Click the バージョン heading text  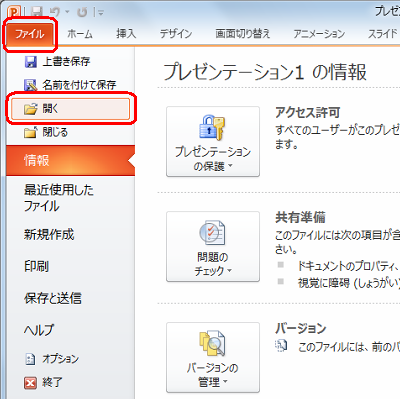[x=300, y=328]
